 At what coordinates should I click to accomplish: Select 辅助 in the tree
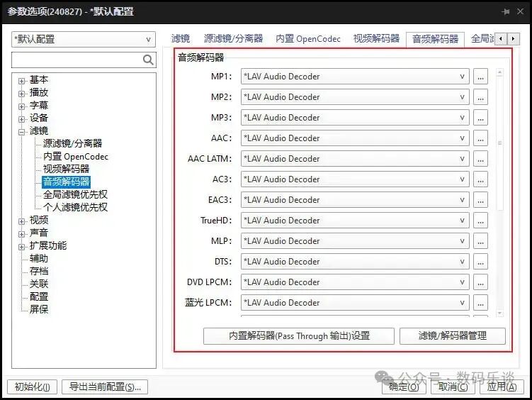pyautogui.click(x=39, y=258)
